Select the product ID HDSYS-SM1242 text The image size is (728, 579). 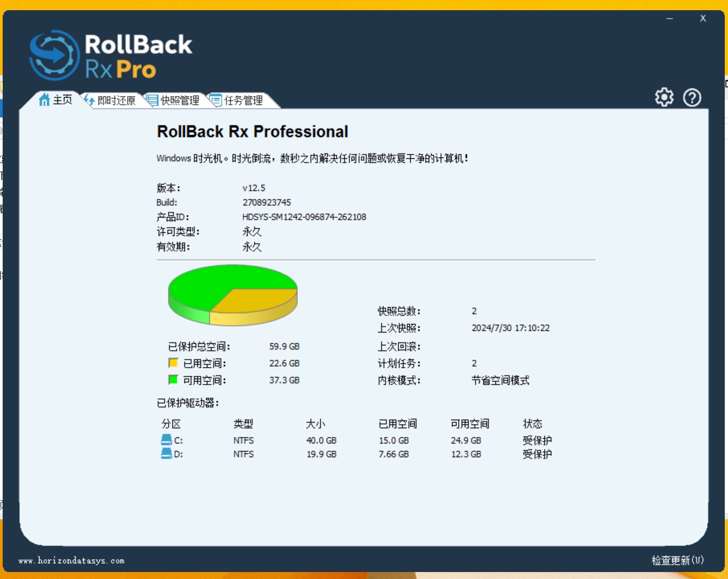[x=304, y=217]
